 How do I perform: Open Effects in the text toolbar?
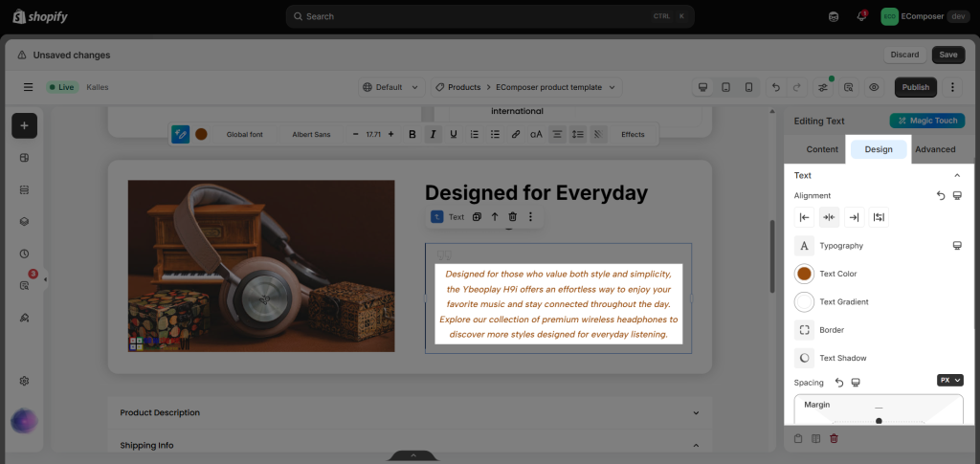(633, 134)
